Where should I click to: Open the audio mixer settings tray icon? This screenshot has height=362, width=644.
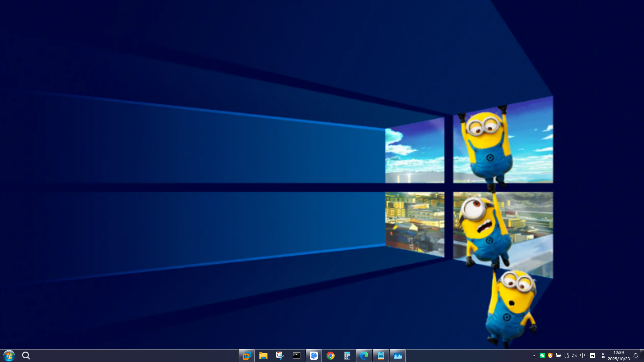click(x=602, y=356)
